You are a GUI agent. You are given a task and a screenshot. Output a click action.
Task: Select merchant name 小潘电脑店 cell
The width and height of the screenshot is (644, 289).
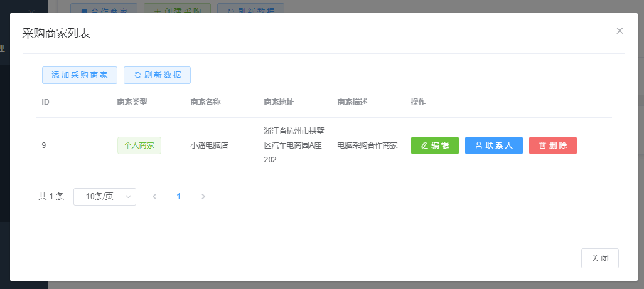click(x=209, y=145)
